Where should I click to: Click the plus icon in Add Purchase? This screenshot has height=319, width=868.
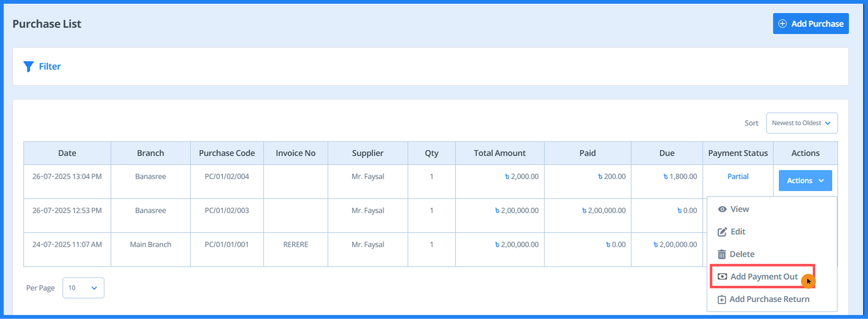(x=782, y=24)
